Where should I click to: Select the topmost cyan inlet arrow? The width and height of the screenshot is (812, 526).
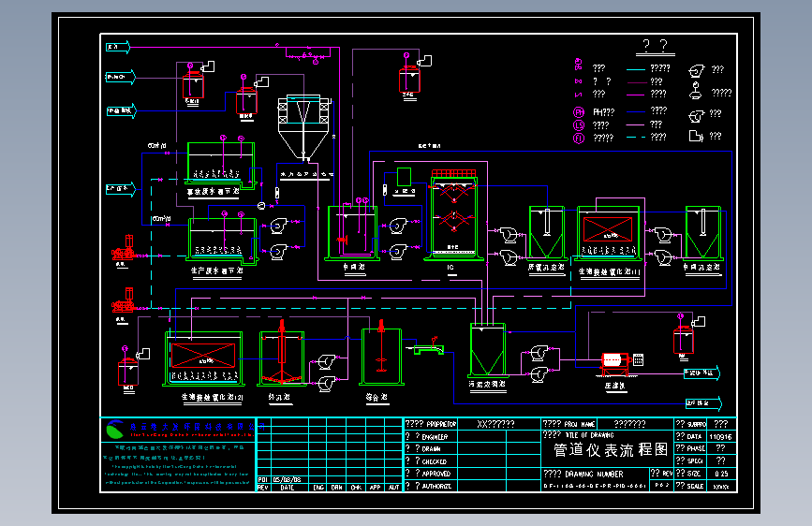coord(118,47)
